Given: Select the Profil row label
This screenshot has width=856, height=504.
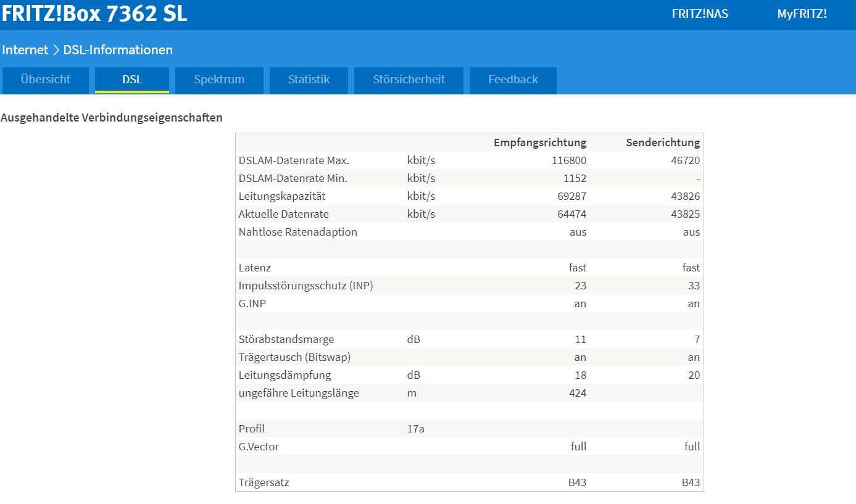Looking at the screenshot, I should tap(252, 429).
